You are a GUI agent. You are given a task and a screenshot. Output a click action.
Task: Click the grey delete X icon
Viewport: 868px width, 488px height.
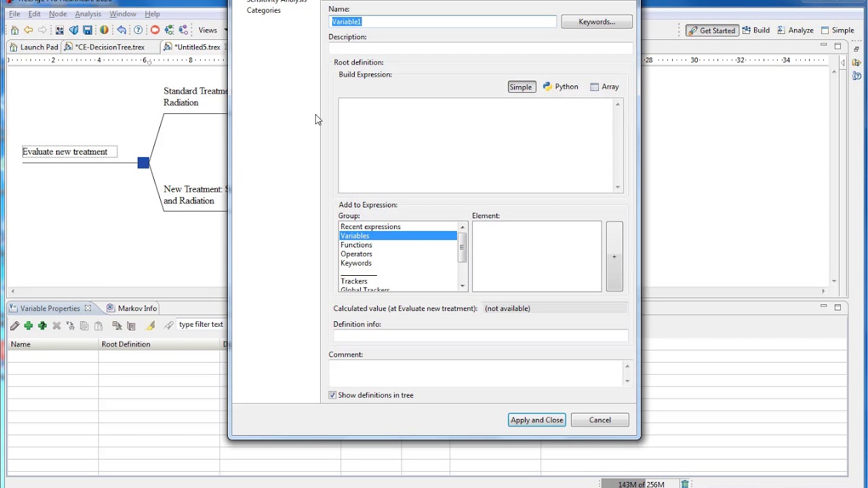(57, 326)
